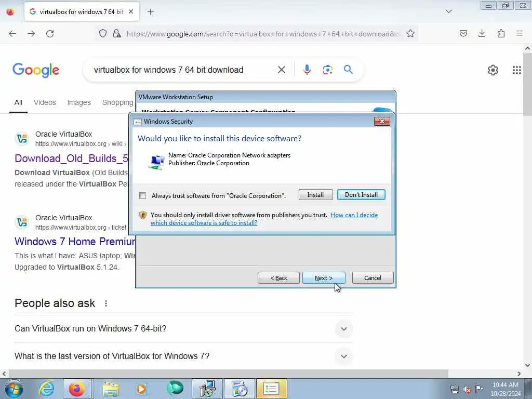Open the Firefox downloads panel
This screenshot has width=532, height=399.
(482, 33)
